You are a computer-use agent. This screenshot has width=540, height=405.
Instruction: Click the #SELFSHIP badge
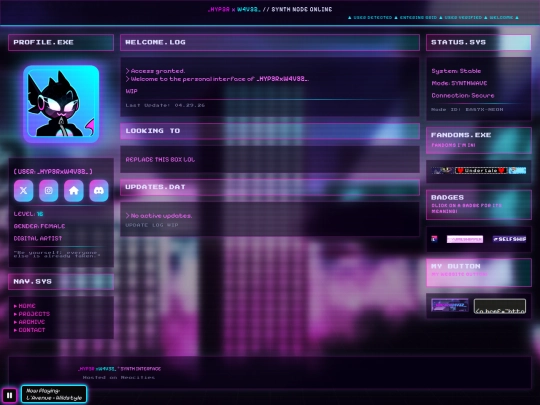[509, 239]
